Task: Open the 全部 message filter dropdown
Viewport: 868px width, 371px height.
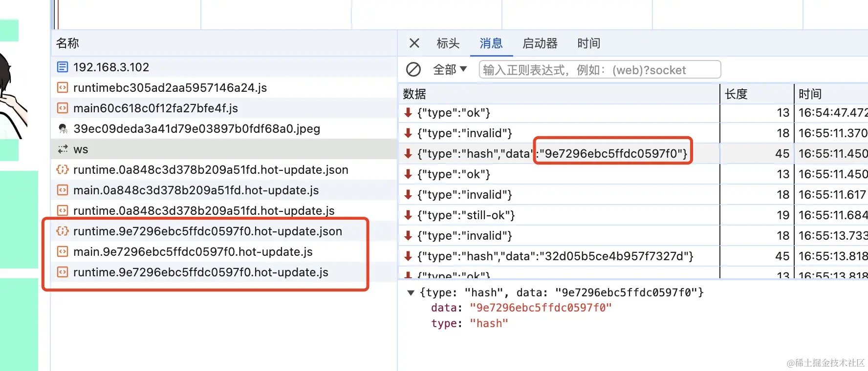Action: pos(450,69)
